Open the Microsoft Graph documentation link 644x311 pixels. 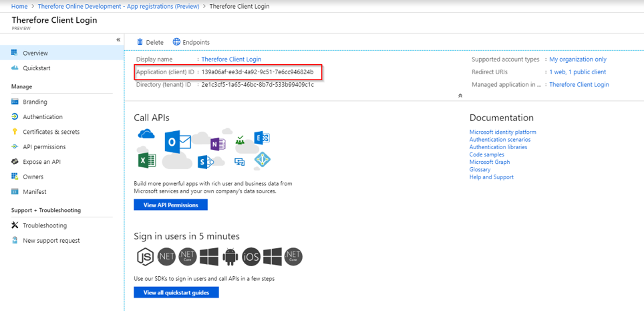[490, 162]
